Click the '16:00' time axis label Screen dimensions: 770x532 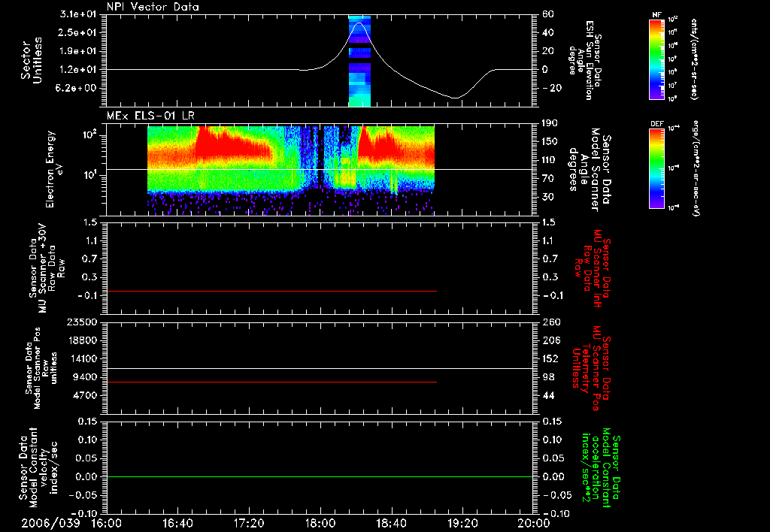click(107, 523)
